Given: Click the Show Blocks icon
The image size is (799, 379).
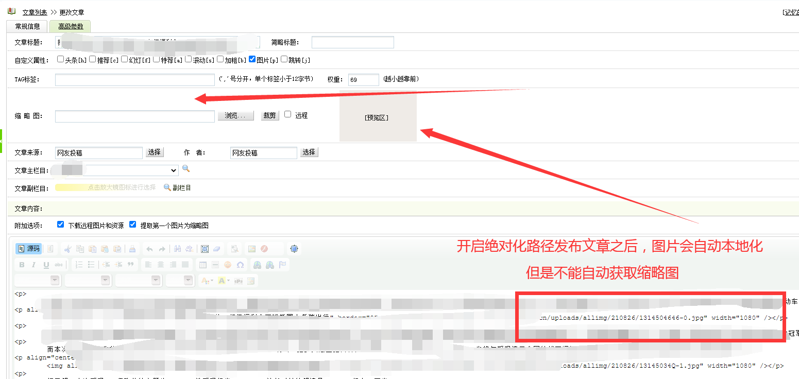Looking at the screenshot, I should coord(234,249).
